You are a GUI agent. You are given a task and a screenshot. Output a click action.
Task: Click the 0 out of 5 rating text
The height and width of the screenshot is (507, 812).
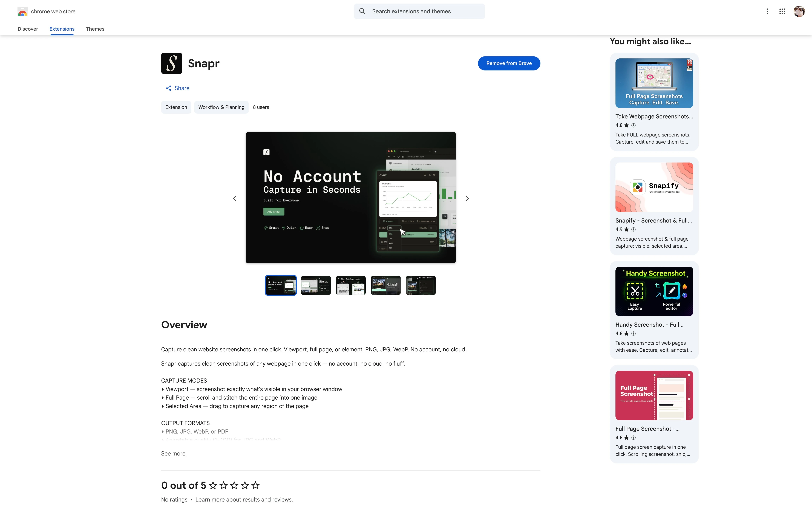tap(184, 485)
